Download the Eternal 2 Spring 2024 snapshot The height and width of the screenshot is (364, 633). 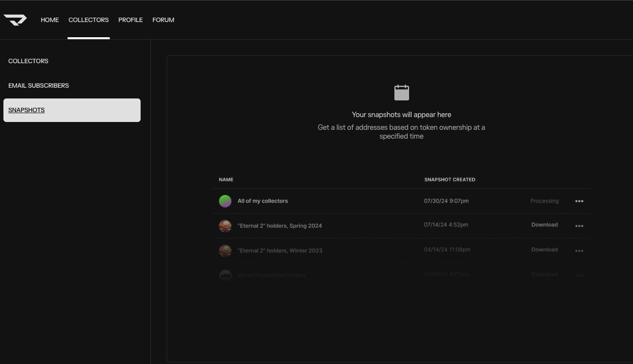pos(544,225)
